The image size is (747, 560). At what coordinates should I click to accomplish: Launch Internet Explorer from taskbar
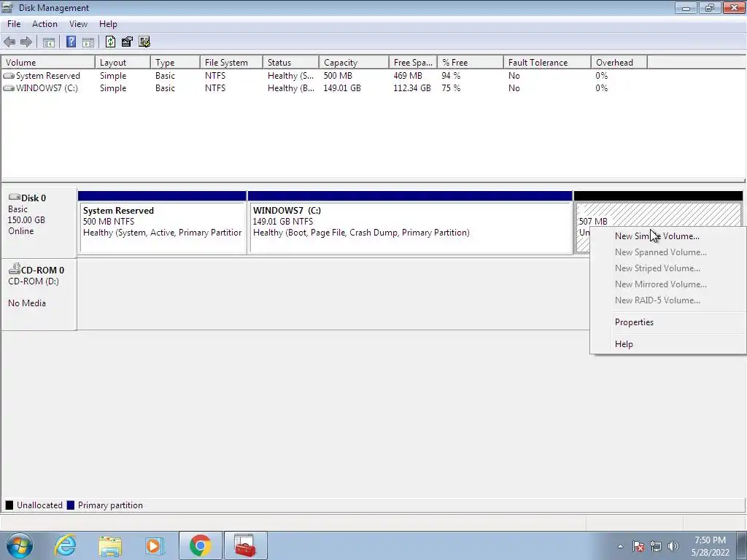(65, 545)
